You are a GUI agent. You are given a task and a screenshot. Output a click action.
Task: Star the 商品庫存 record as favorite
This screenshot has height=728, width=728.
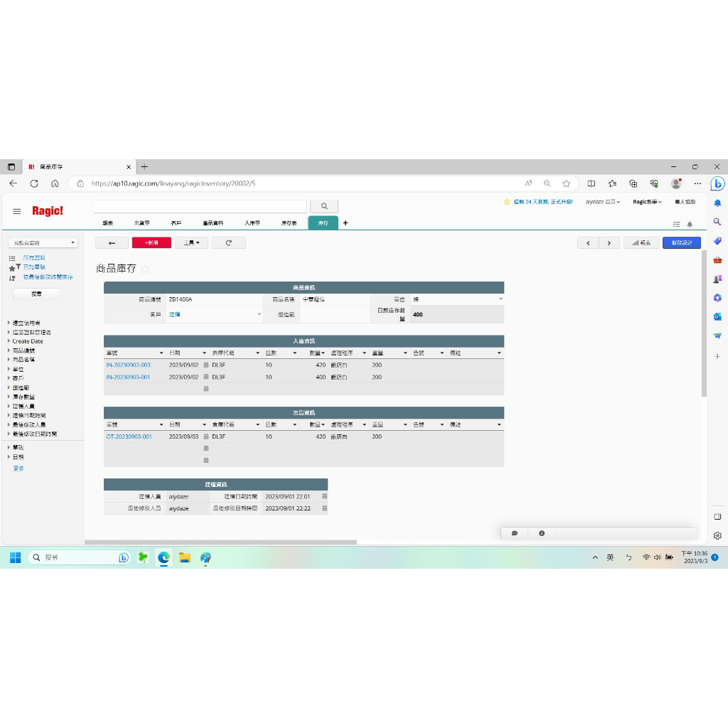click(145, 269)
